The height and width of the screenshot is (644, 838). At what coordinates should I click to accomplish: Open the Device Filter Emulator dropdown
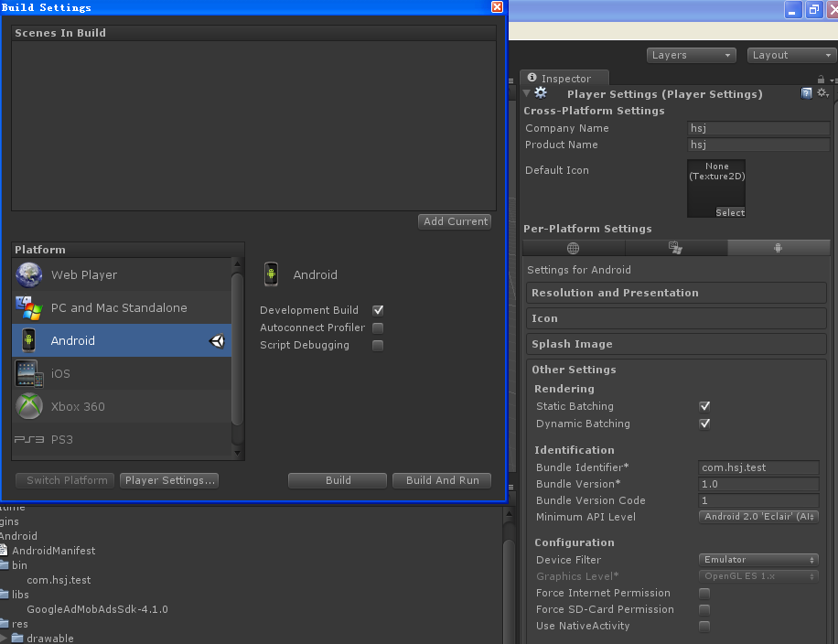(x=758, y=560)
